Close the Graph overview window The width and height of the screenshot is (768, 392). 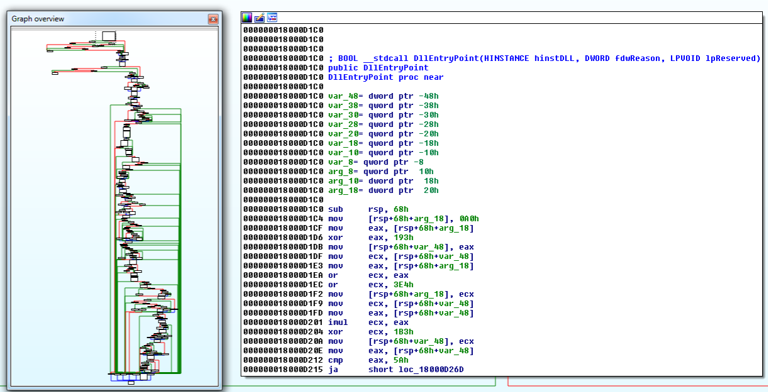[213, 19]
